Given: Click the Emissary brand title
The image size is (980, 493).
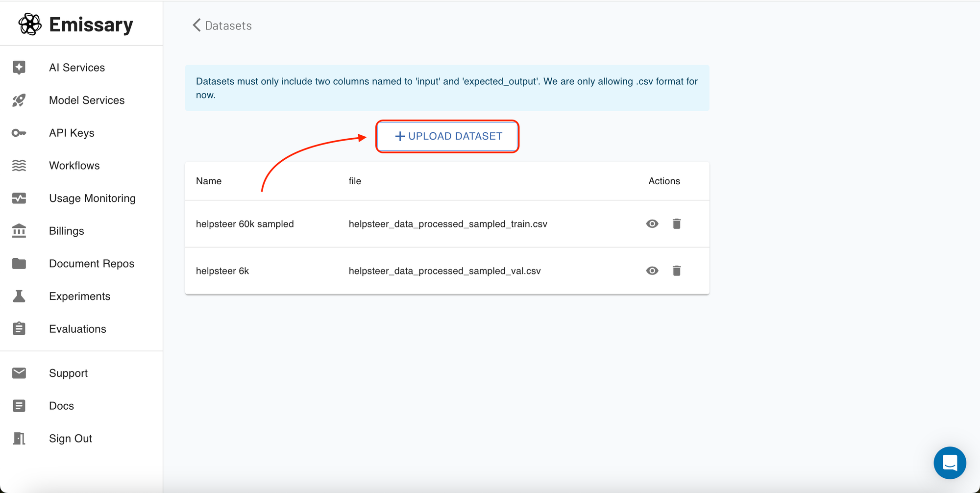Looking at the screenshot, I should 91,25.
